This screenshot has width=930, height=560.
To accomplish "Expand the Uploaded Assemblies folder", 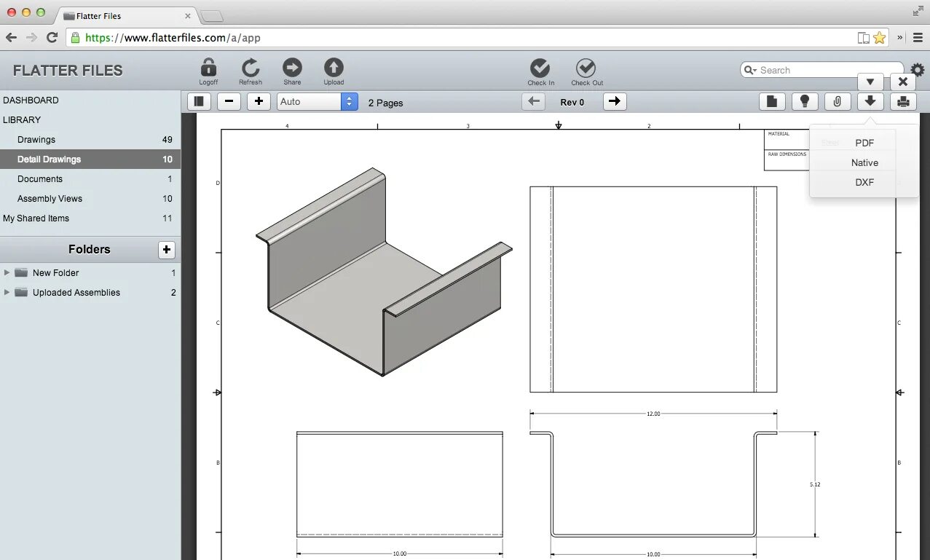I will click(x=7, y=292).
